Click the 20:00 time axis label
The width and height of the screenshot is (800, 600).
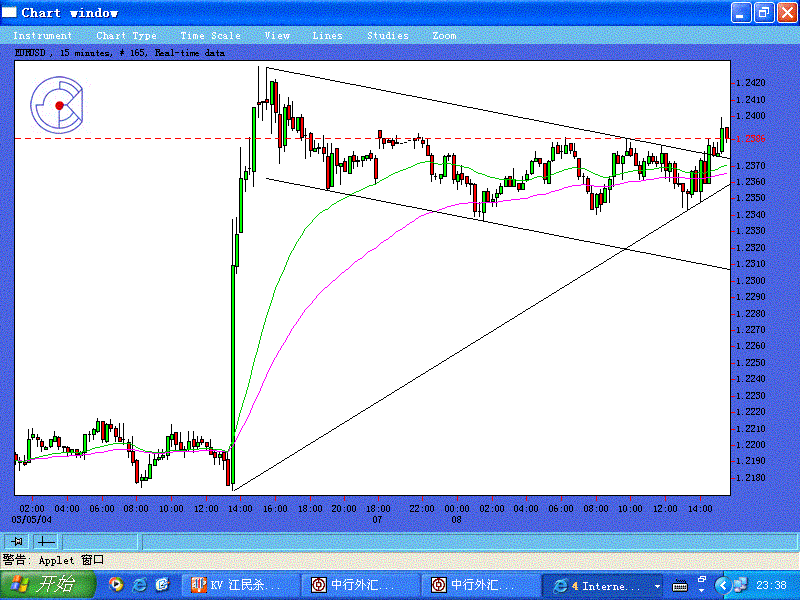pyautogui.click(x=344, y=509)
